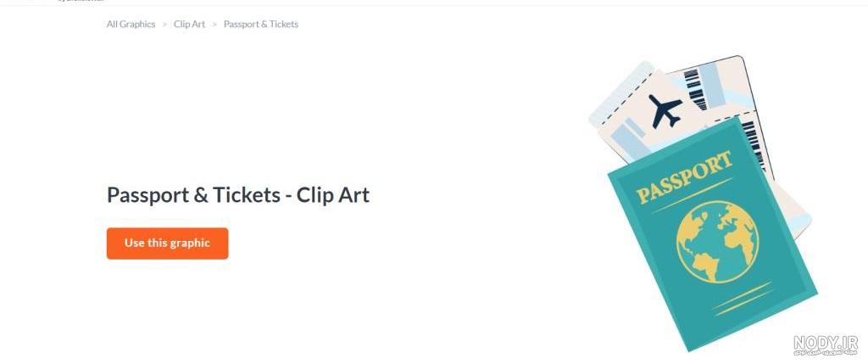Select the Passport & Tickets breadcrumb item
The width and height of the screenshot is (868, 364).
[261, 25]
